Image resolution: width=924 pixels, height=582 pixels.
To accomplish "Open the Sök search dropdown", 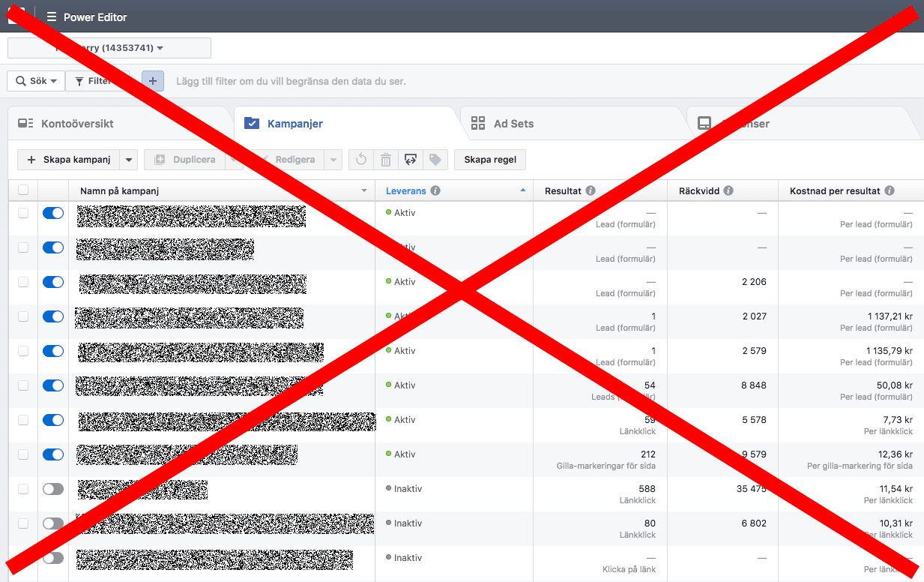I will [x=36, y=81].
